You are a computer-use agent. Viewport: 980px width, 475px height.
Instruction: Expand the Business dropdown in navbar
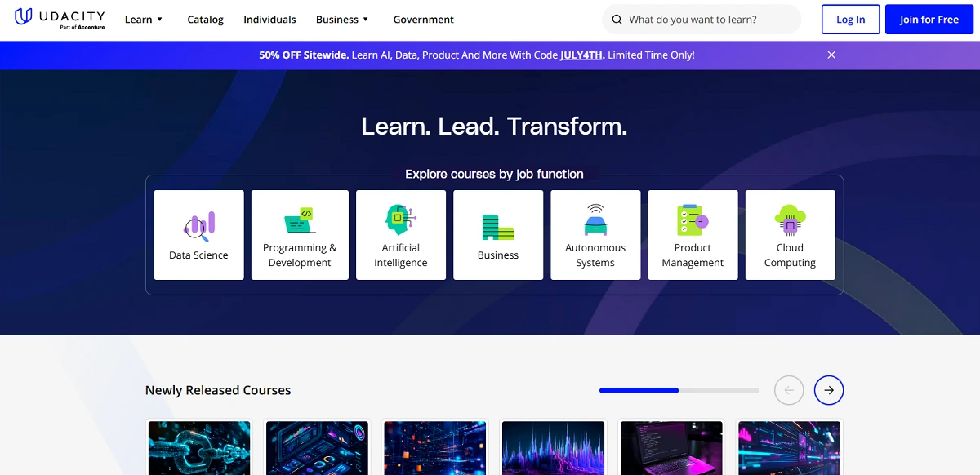pyautogui.click(x=342, y=20)
